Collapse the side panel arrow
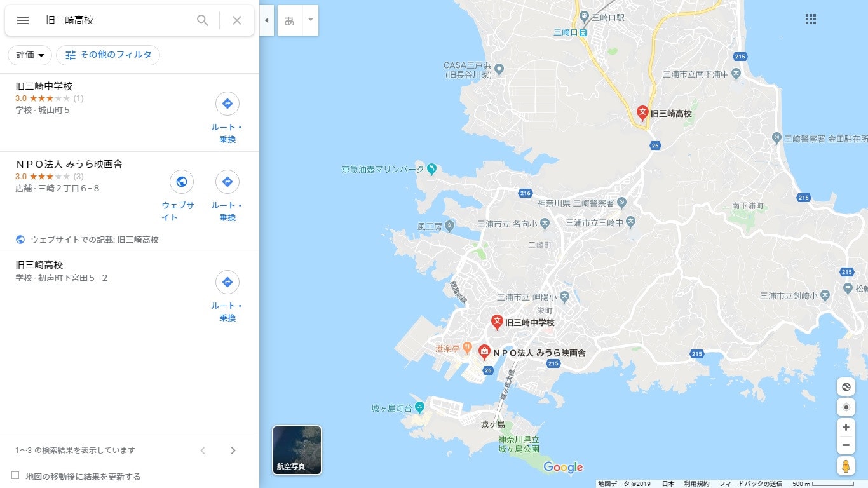 coord(267,20)
